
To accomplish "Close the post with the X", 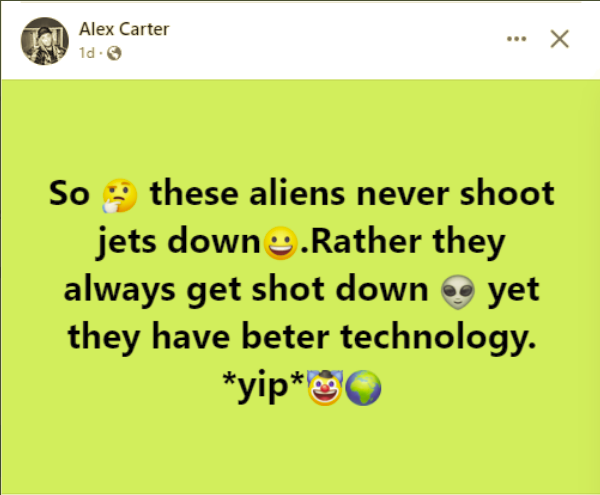I will [x=559, y=39].
